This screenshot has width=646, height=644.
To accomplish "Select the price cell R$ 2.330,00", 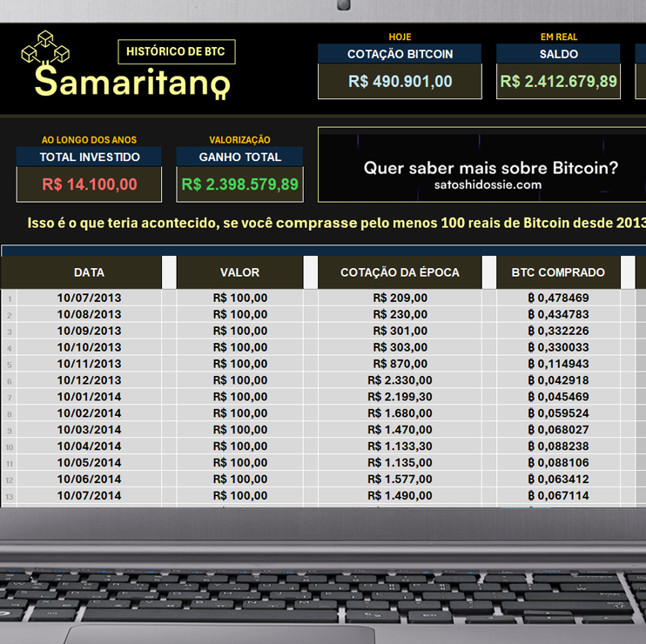I will point(400,380).
